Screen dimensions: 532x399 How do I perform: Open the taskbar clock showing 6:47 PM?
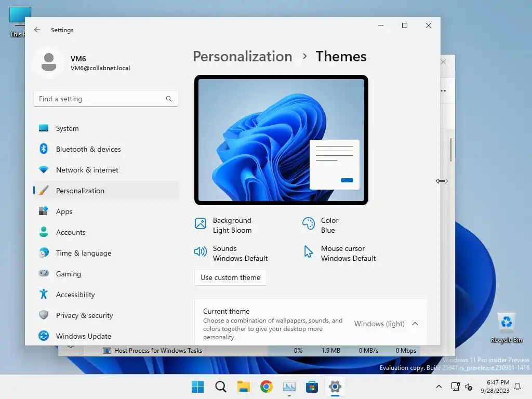pyautogui.click(x=495, y=387)
